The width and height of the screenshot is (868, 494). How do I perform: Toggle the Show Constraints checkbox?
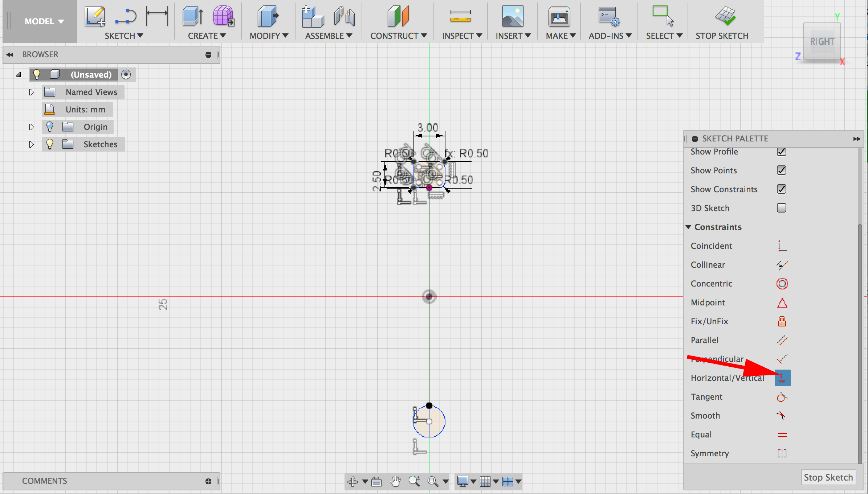coord(782,189)
